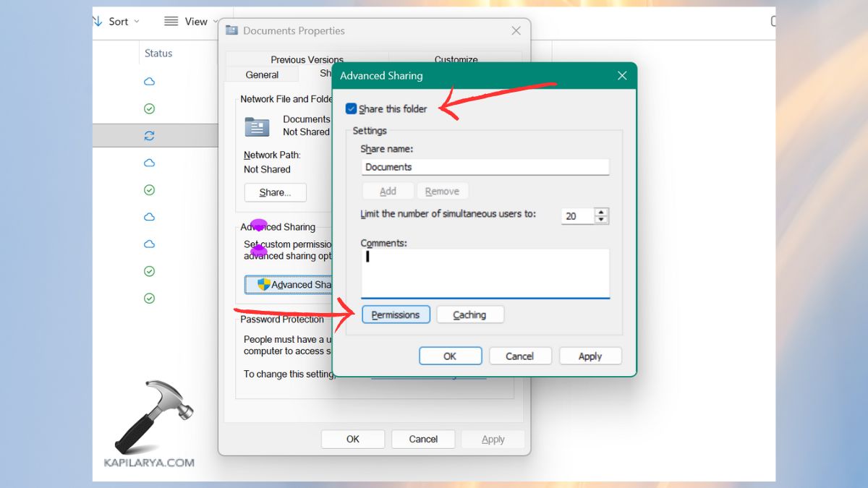The image size is (868, 488).
Task: Switch to the General tab
Action: (x=262, y=74)
